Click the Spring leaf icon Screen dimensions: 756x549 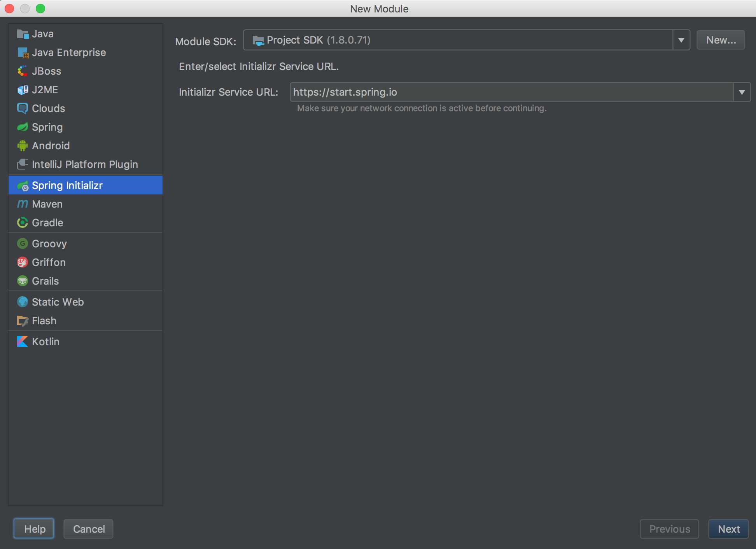pos(23,127)
